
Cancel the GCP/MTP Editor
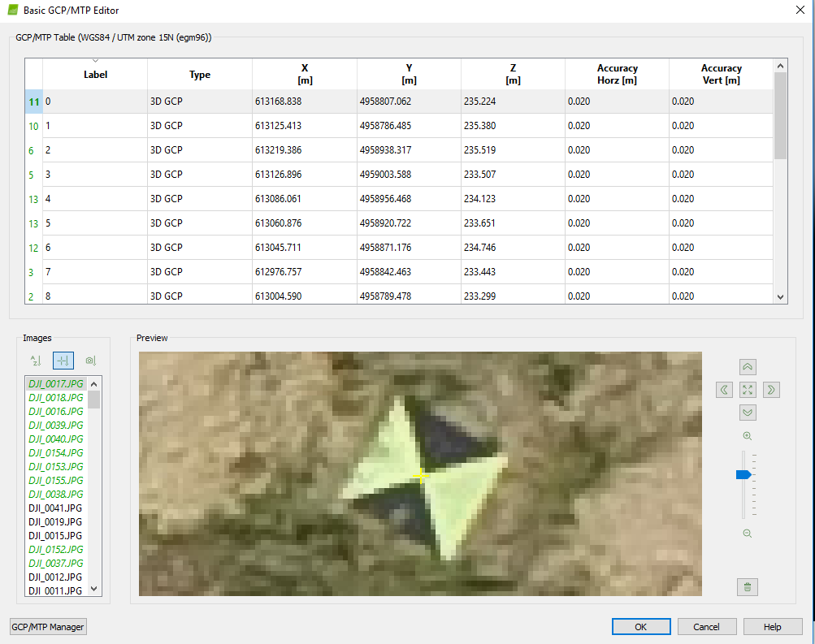pos(706,626)
